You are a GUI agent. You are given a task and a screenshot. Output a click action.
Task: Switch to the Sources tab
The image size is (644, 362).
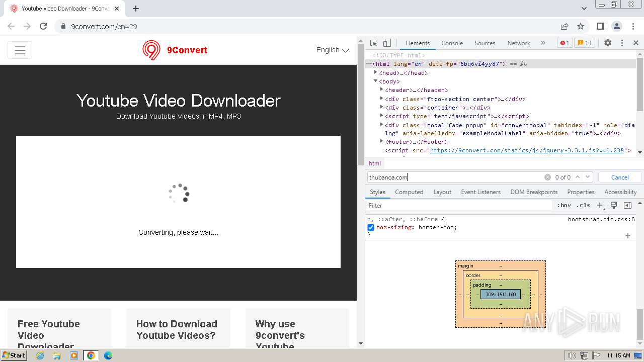485,43
